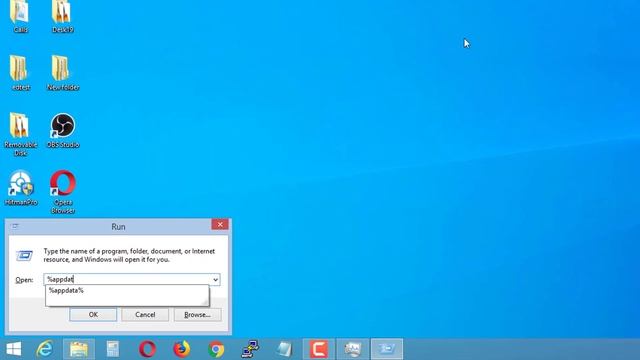Confirm the Run dialog with OK
Screen dimensions: 640x360
point(93,315)
